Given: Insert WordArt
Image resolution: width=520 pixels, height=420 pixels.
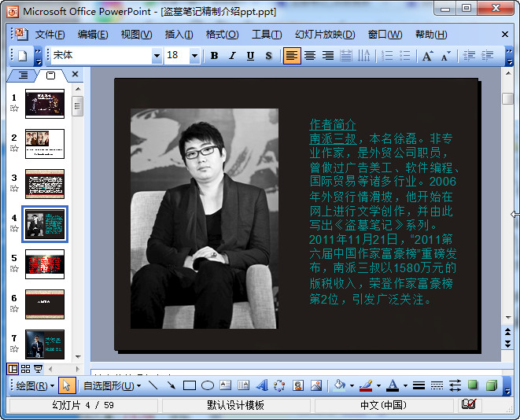Looking at the screenshot, I should point(262,385).
